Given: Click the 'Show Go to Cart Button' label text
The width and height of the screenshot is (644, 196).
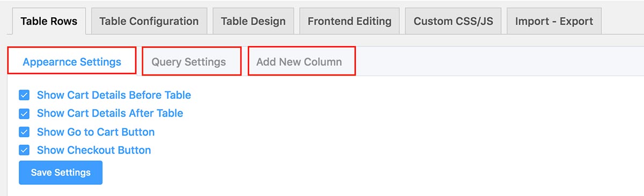Looking at the screenshot, I should (x=96, y=132).
